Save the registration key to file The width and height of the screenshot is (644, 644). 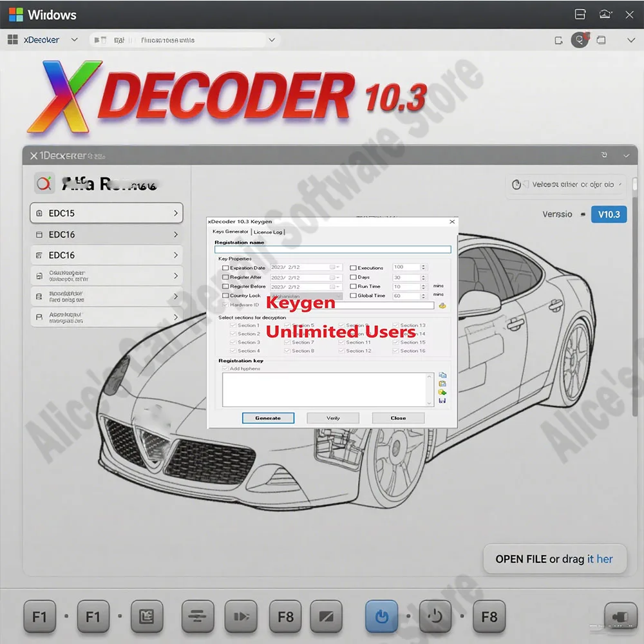click(442, 400)
